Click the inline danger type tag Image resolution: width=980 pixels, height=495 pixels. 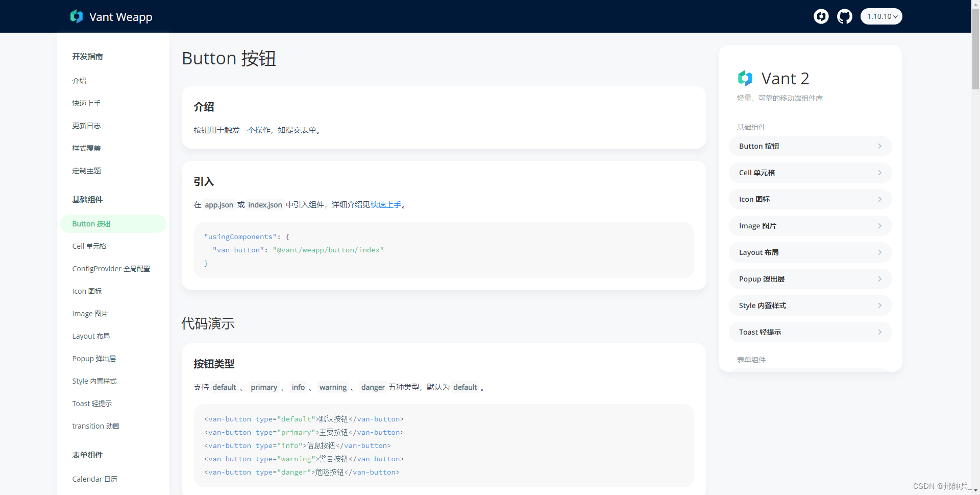[373, 387]
